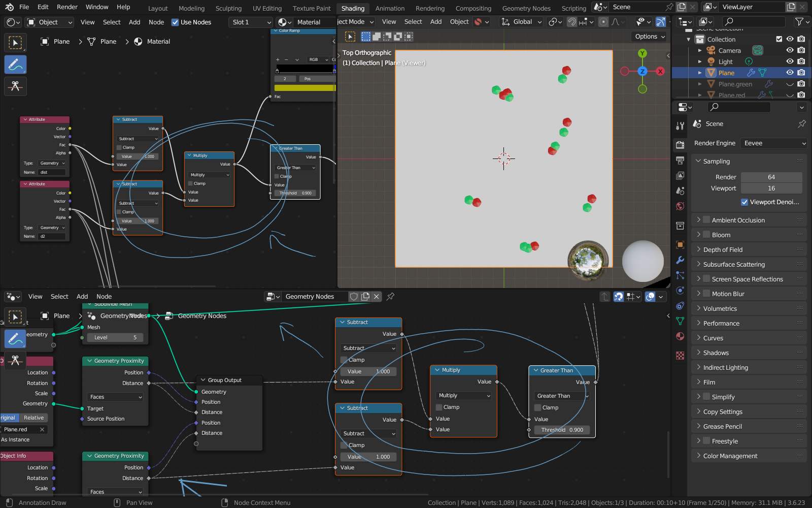812x508 pixels.
Task: Open the Render properties tab icon
Action: pyautogui.click(x=680, y=145)
